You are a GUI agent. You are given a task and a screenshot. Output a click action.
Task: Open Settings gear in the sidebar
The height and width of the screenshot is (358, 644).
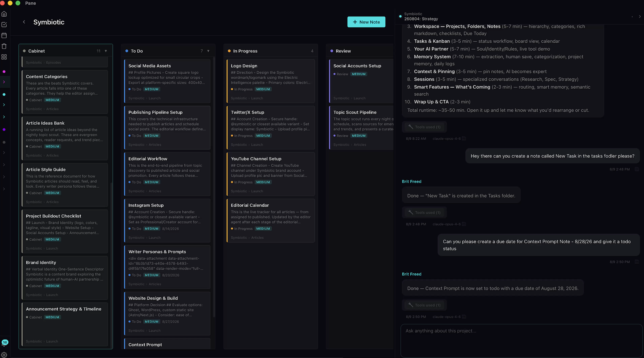coord(4,355)
